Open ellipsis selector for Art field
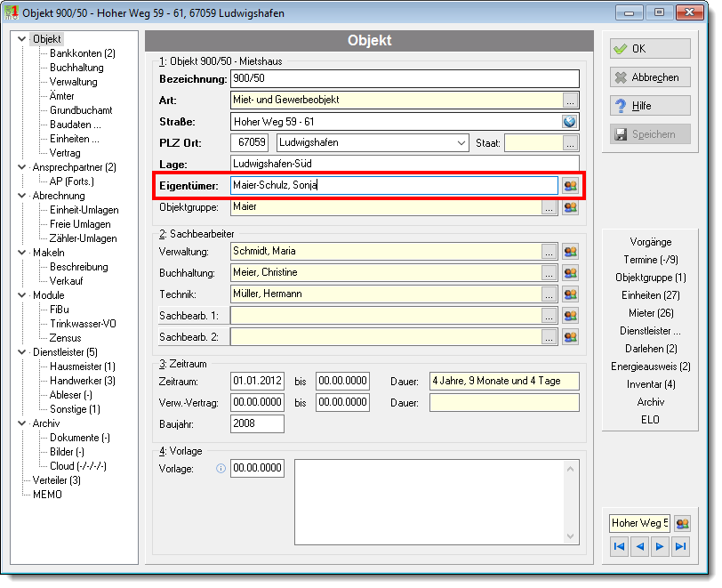Viewport: 722px width, 588px height. pos(570,101)
